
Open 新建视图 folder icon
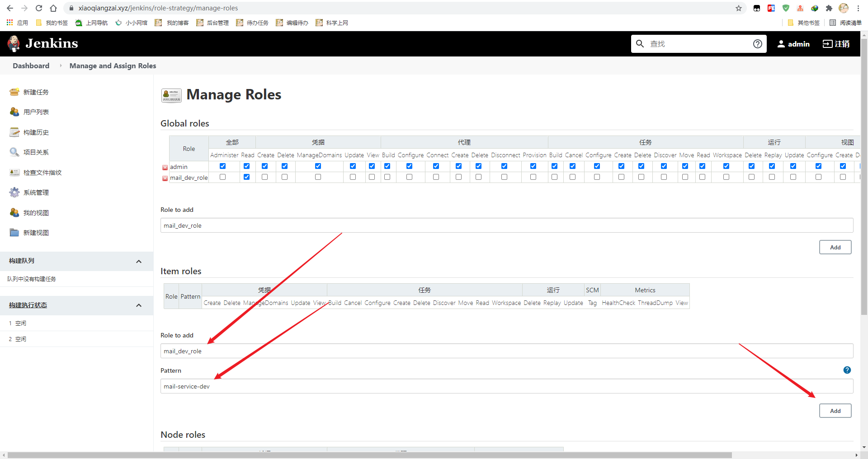pos(14,233)
